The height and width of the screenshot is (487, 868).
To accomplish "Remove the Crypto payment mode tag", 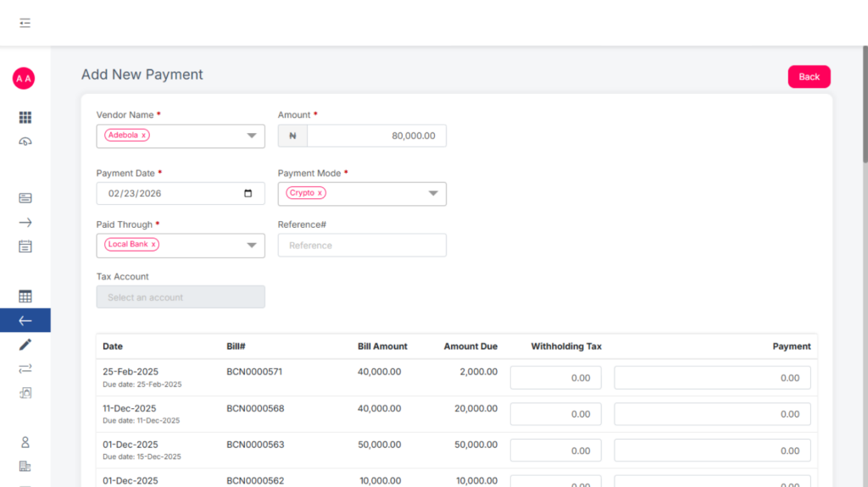I will point(320,193).
